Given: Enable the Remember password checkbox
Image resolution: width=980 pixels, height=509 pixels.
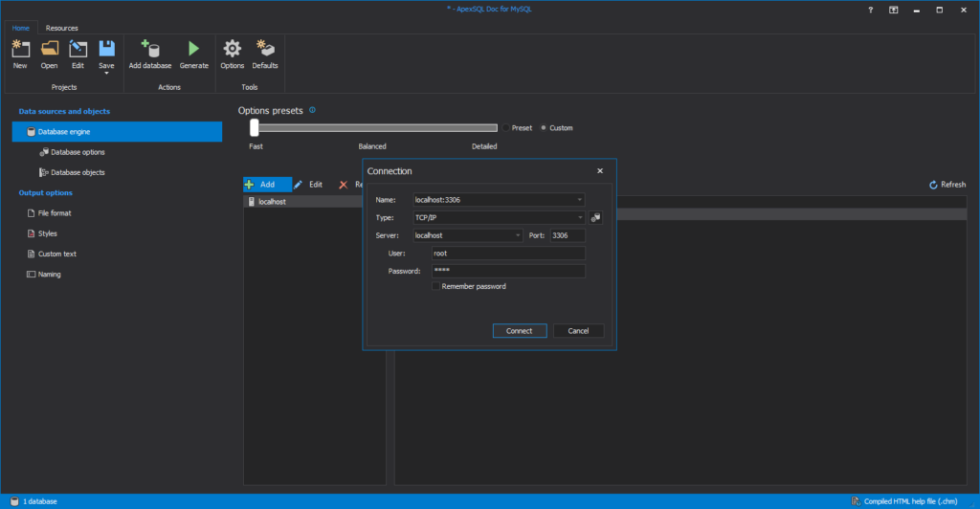Looking at the screenshot, I should click(x=436, y=286).
